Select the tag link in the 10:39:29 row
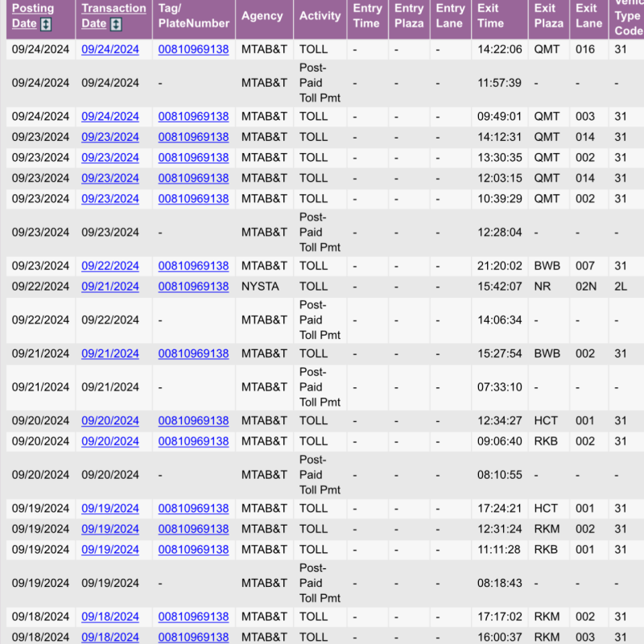Image resolution: width=644 pixels, height=644 pixels. click(x=193, y=198)
